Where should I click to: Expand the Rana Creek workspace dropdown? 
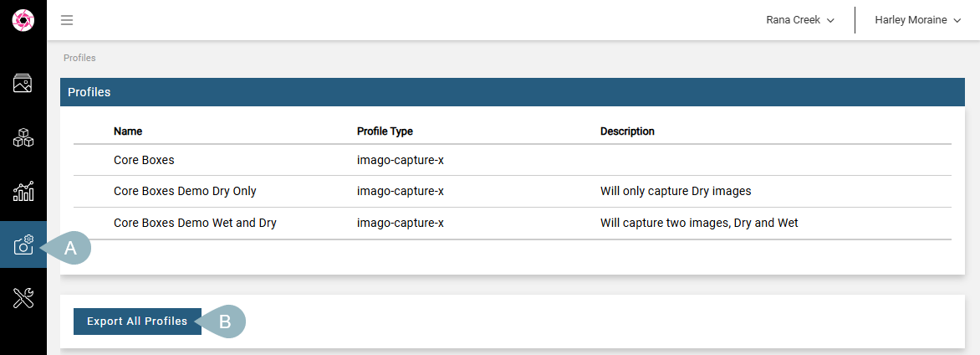800,20
